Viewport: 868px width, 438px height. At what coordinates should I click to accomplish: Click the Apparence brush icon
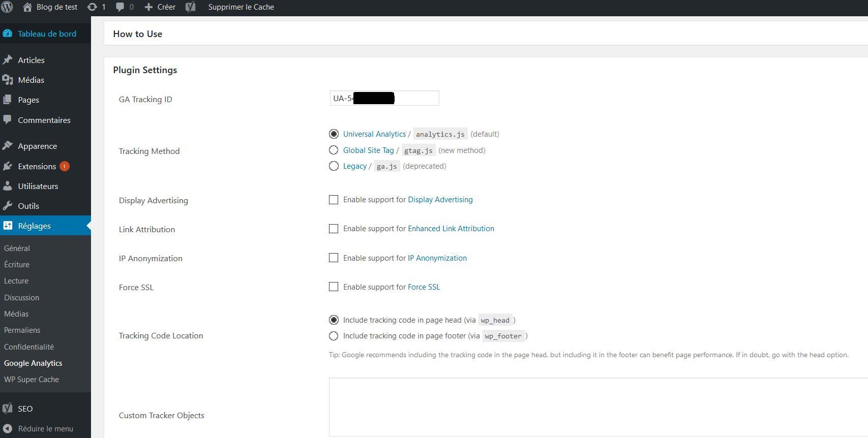(x=8, y=146)
